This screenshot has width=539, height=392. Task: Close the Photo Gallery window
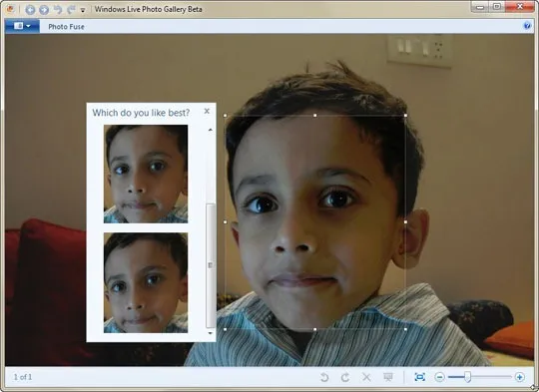pos(520,7)
